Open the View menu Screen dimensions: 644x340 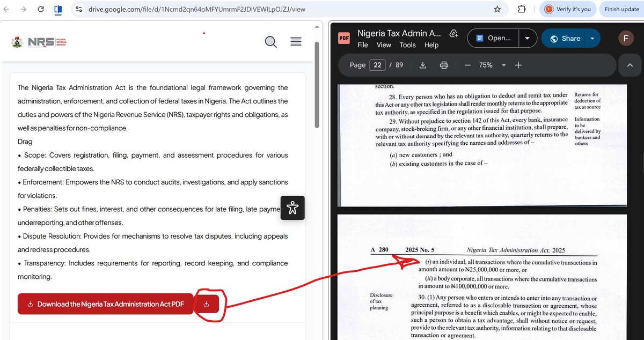coord(384,45)
